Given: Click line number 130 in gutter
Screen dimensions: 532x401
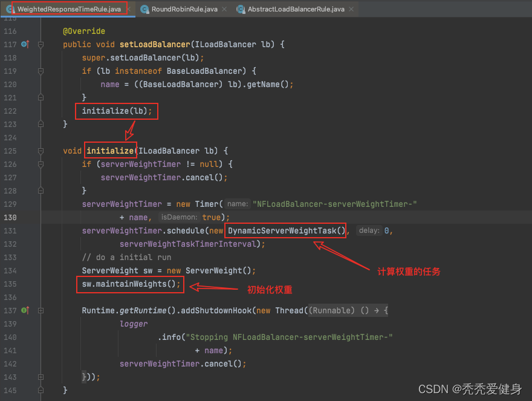Looking at the screenshot, I should (10, 217).
